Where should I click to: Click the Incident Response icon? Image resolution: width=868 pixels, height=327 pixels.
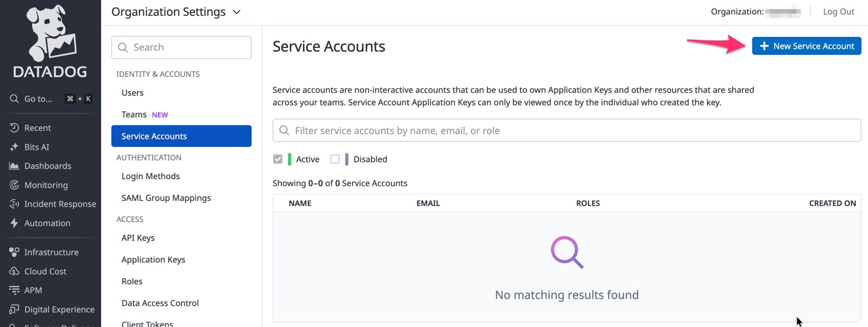[x=14, y=204]
